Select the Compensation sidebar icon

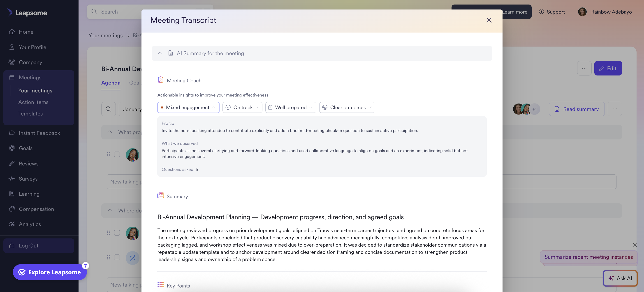(12, 209)
